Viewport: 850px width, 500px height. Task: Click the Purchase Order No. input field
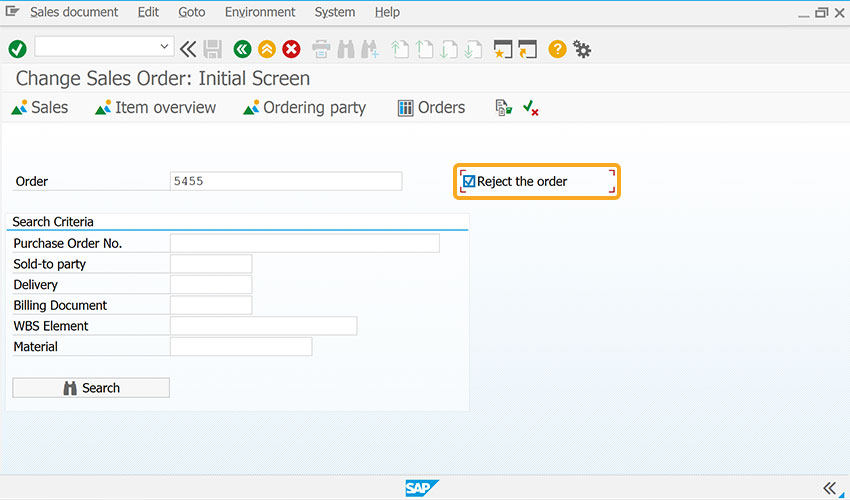click(305, 243)
